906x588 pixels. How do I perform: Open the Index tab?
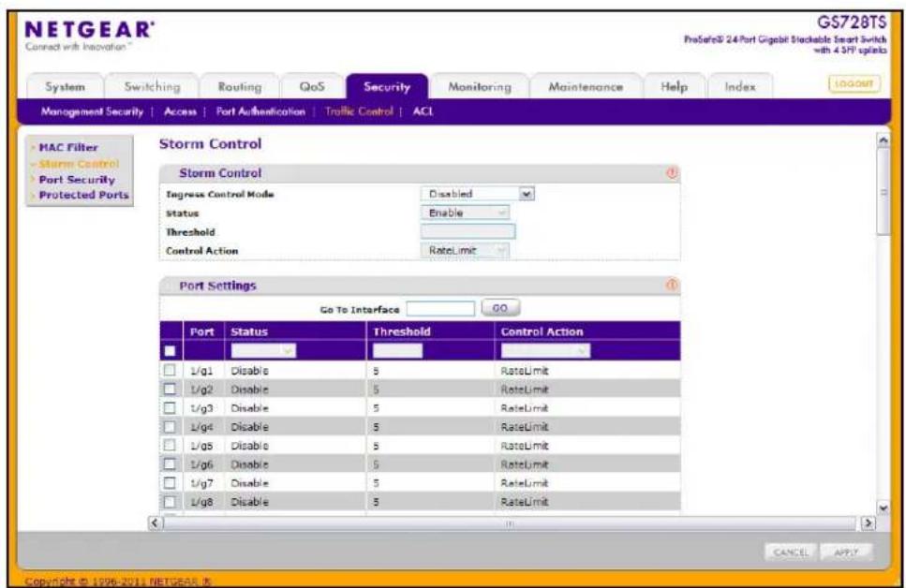click(x=740, y=87)
